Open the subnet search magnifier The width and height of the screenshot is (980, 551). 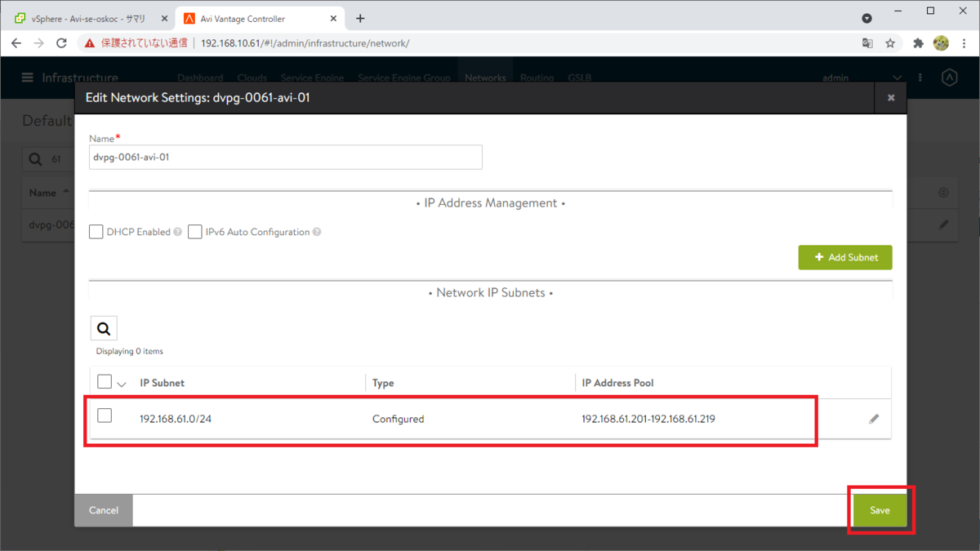tap(104, 328)
